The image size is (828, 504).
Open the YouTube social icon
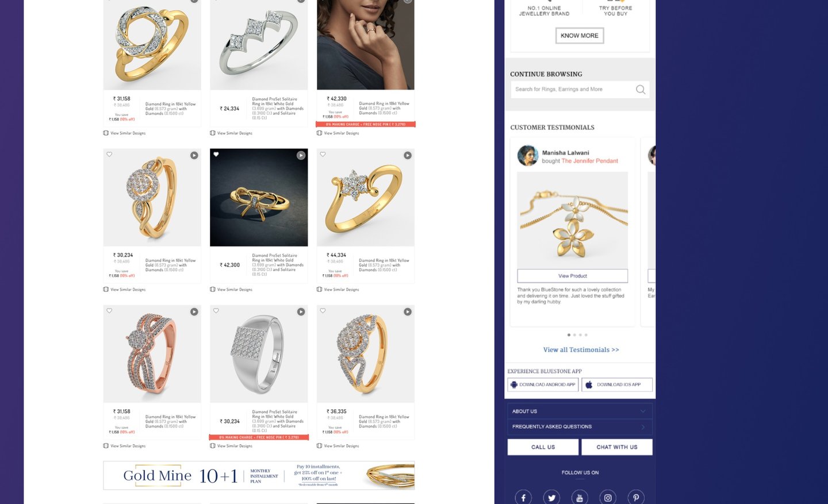[x=580, y=498]
